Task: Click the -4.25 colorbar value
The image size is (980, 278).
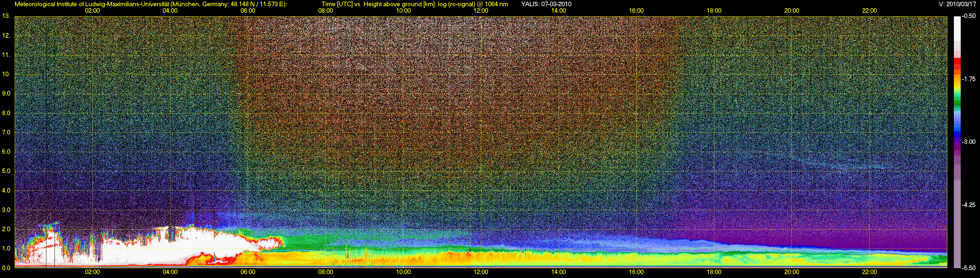Action: (969, 205)
